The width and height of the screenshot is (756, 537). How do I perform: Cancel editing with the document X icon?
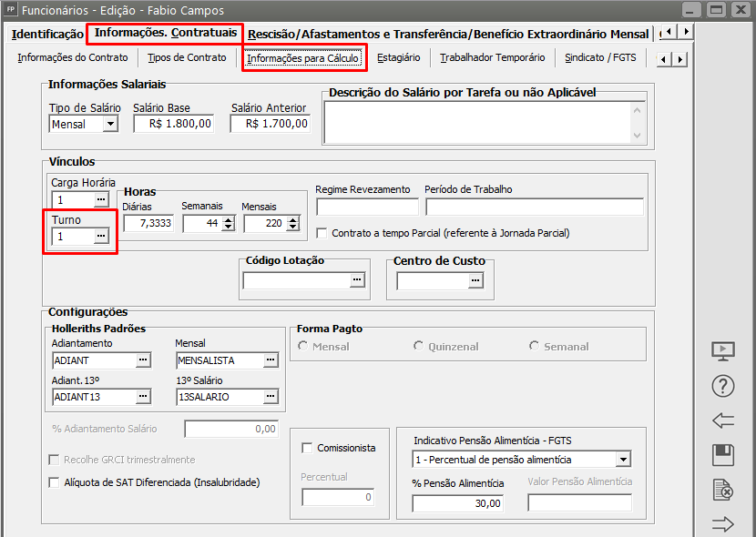click(722, 491)
